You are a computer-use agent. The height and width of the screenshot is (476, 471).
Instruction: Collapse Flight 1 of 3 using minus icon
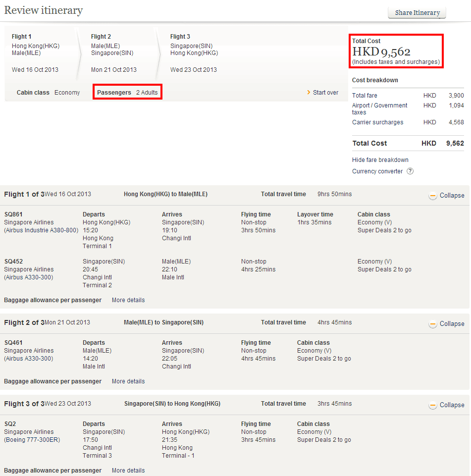point(433,196)
